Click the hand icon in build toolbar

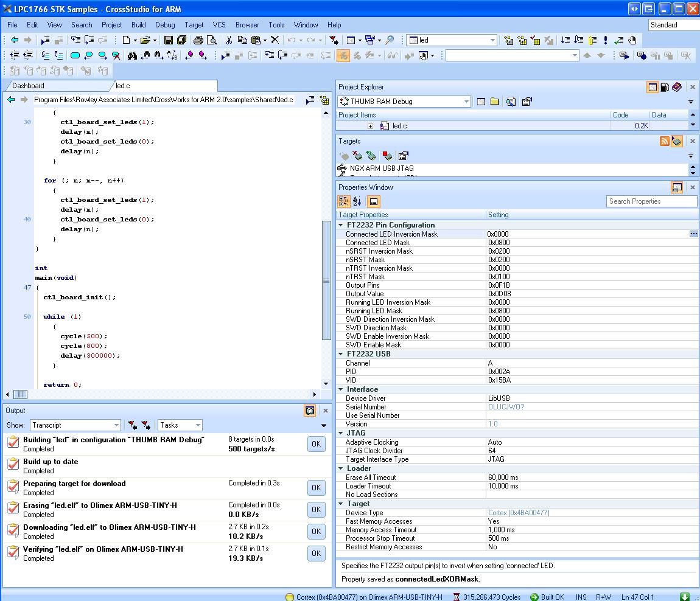(632, 40)
